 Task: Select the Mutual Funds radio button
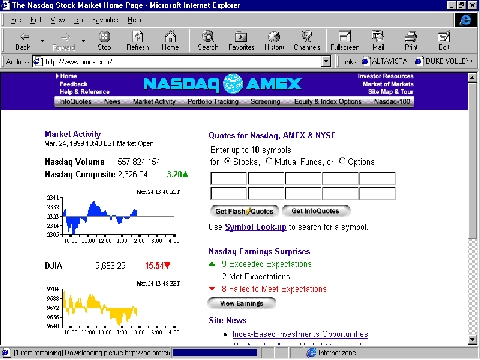tap(269, 161)
